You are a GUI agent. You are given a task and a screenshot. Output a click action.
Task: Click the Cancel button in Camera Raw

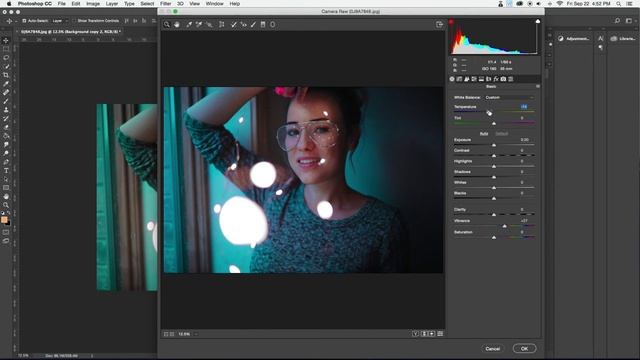point(493,349)
